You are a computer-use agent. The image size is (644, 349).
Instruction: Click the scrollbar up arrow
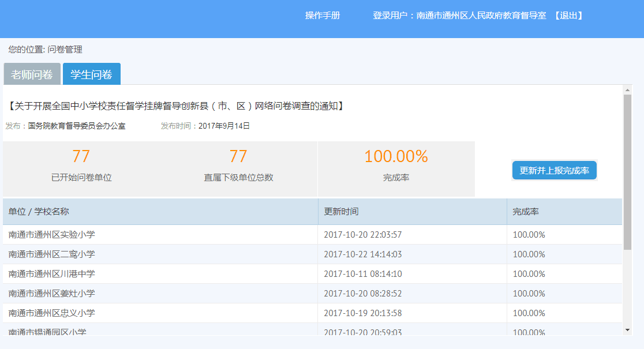pos(627,89)
